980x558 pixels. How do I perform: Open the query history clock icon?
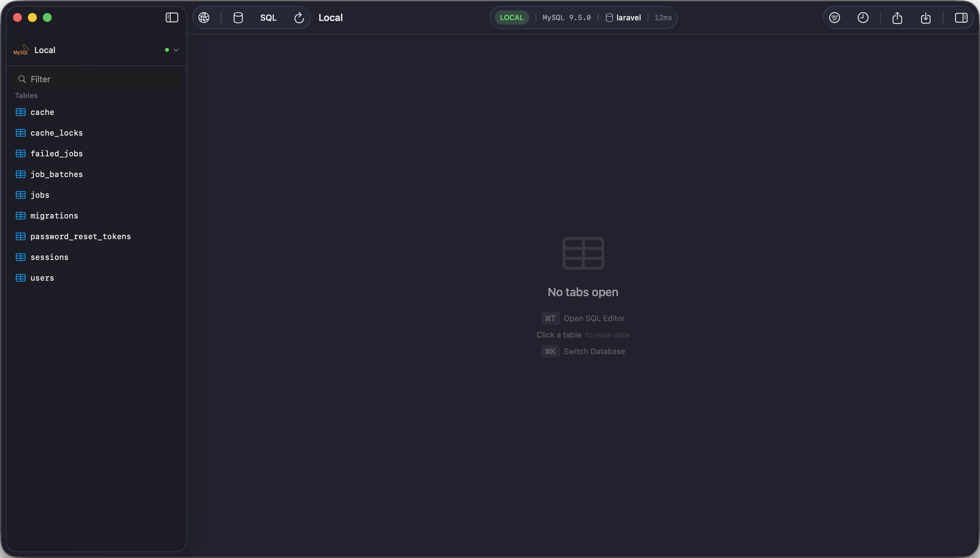point(863,17)
